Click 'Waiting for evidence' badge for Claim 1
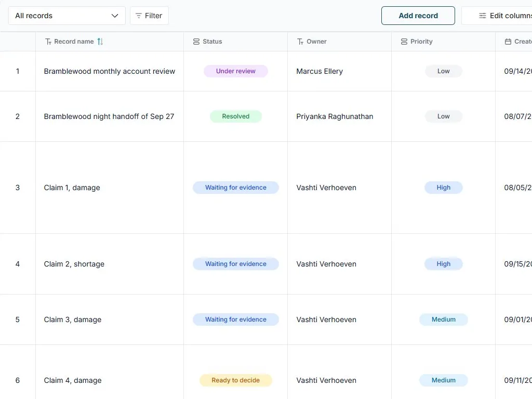The image size is (532, 399). pyautogui.click(x=236, y=188)
